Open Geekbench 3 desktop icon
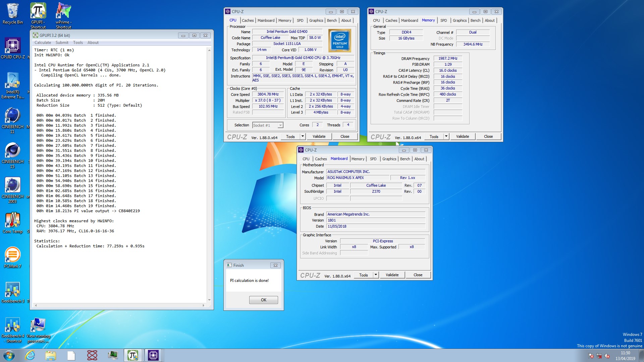 point(13,292)
